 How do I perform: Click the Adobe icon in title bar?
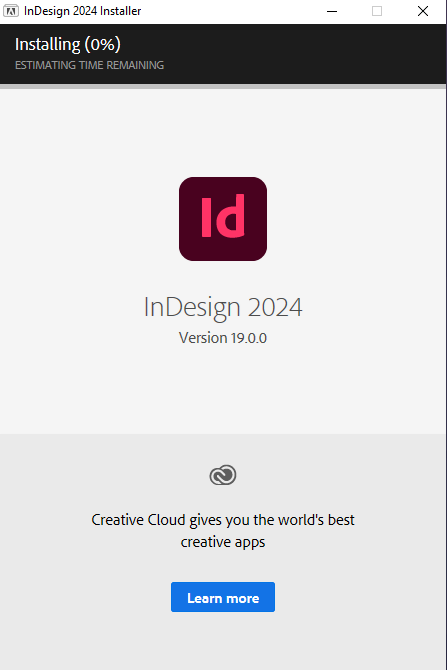(11, 11)
